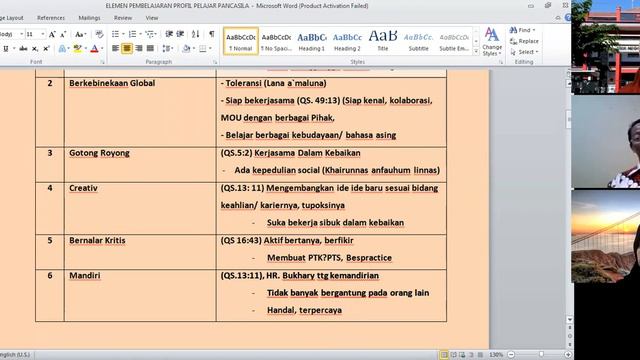This screenshot has width=640, height=360.
Task: Apply superscript formatting
Action: [x=46, y=49]
